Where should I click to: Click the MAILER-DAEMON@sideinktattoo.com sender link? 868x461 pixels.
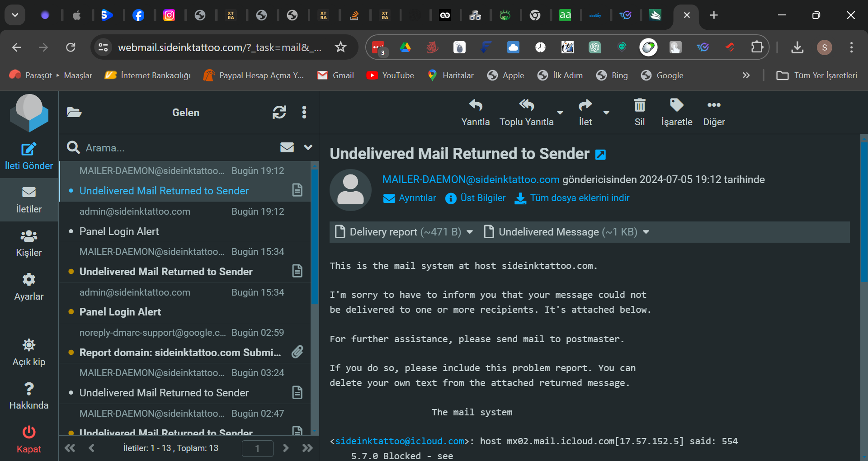tap(471, 179)
